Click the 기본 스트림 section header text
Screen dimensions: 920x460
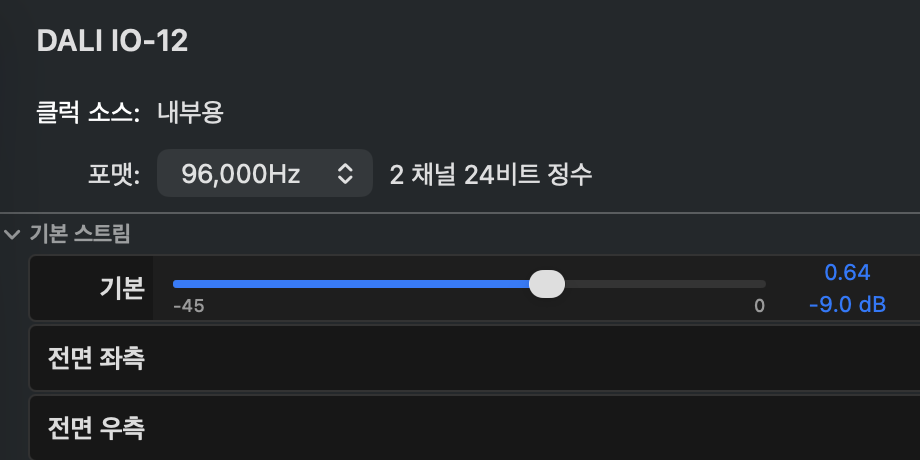point(80,234)
